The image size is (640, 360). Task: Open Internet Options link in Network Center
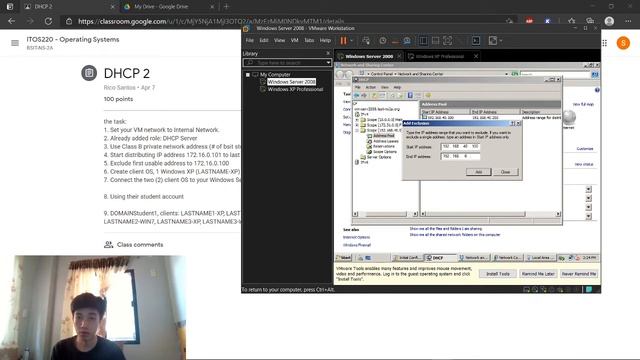coord(356,237)
